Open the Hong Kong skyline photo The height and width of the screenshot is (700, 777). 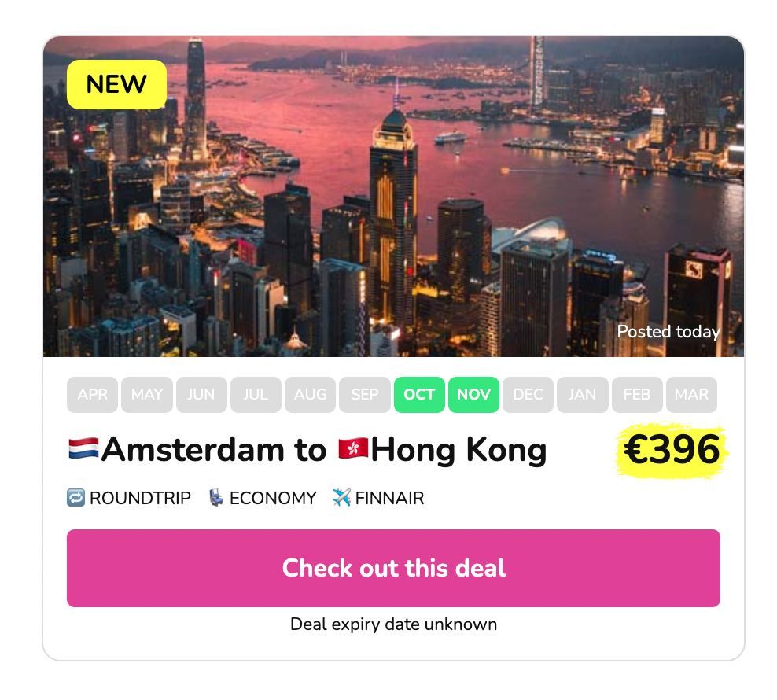[x=393, y=197]
